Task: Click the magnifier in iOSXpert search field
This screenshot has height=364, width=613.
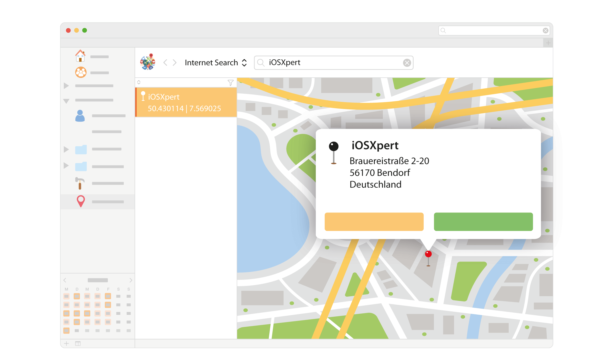Action: click(261, 63)
